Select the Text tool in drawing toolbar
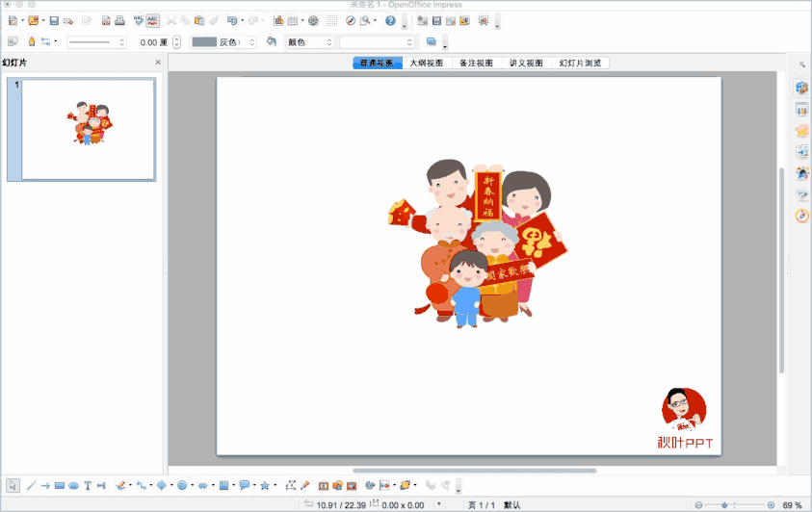Image resolution: width=812 pixels, height=512 pixels. tap(88, 486)
